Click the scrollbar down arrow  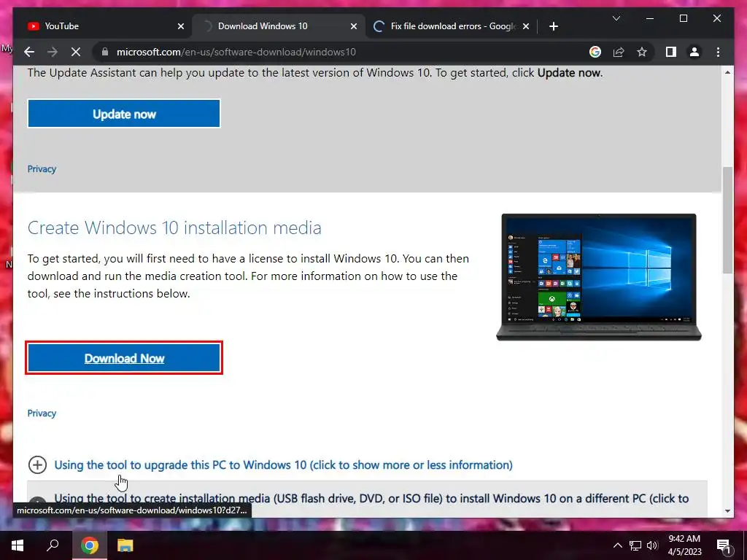727,511
